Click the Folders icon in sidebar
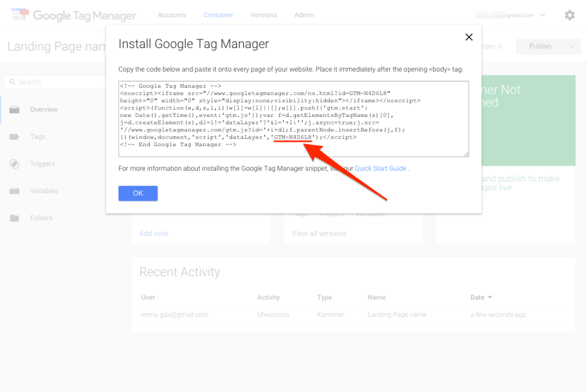This screenshot has width=587, height=392. (14, 218)
